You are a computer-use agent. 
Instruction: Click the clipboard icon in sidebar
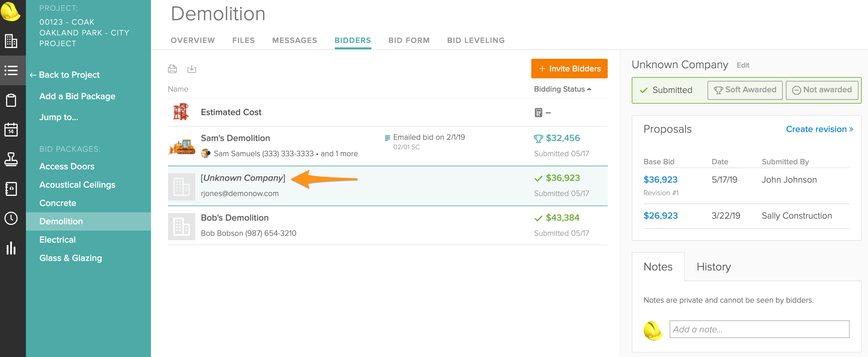pyautogui.click(x=11, y=100)
